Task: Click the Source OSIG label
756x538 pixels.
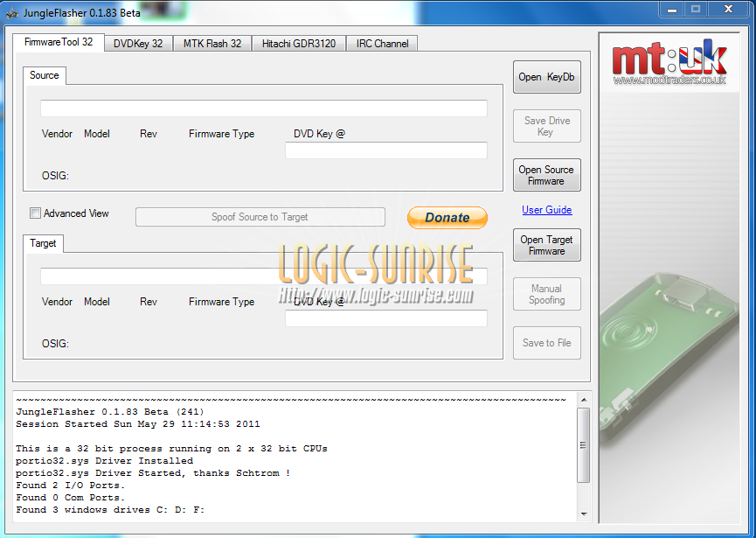Action: coord(55,176)
